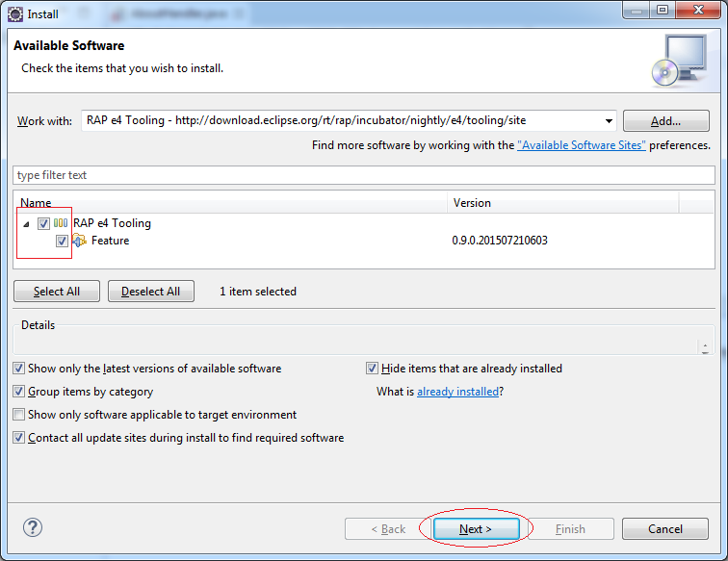Image resolution: width=728 pixels, height=561 pixels.
Task: Click the Add... button
Action: coord(665,121)
